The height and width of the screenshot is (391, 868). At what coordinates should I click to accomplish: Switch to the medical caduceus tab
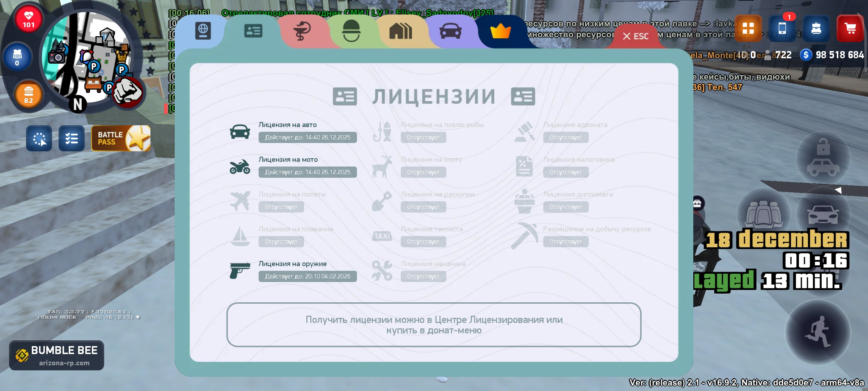(302, 31)
